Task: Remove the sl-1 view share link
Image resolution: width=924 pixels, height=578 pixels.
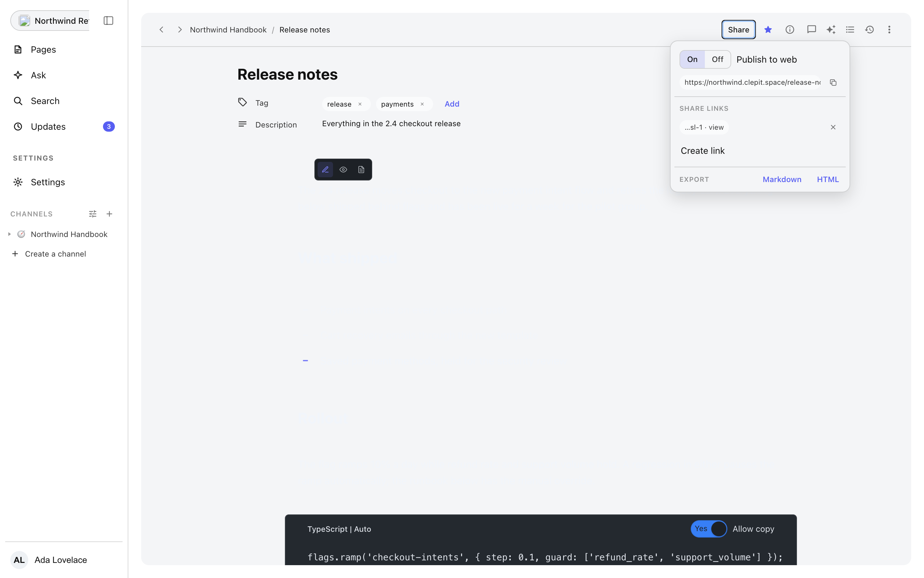Action: 833,127
